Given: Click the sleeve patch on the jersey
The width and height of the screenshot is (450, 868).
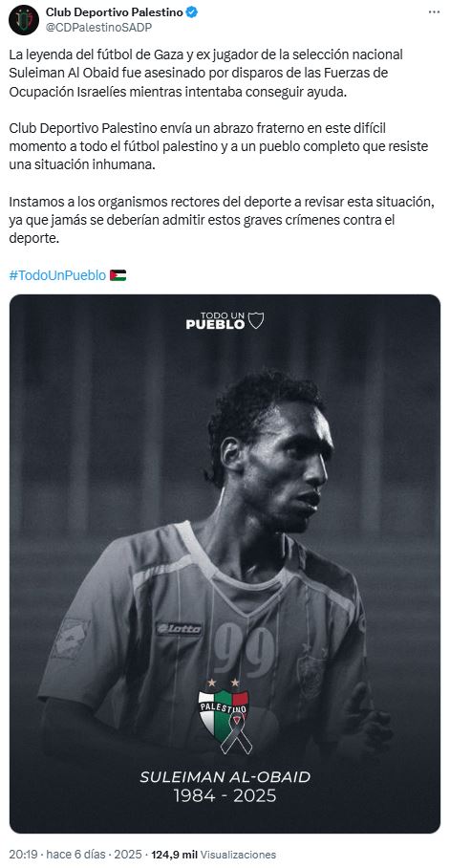Looking at the screenshot, I should pyautogui.click(x=71, y=638).
